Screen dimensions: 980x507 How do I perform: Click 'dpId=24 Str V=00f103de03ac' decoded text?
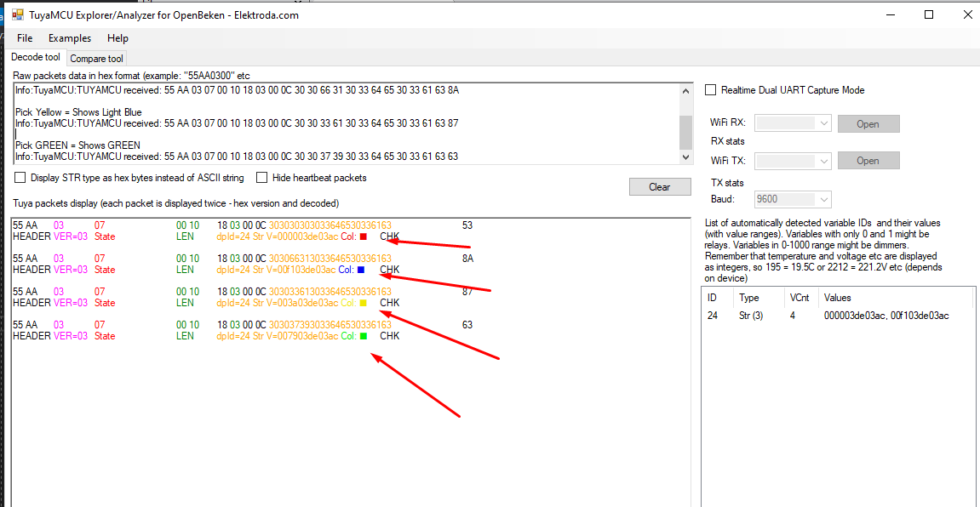click(276, 270)
